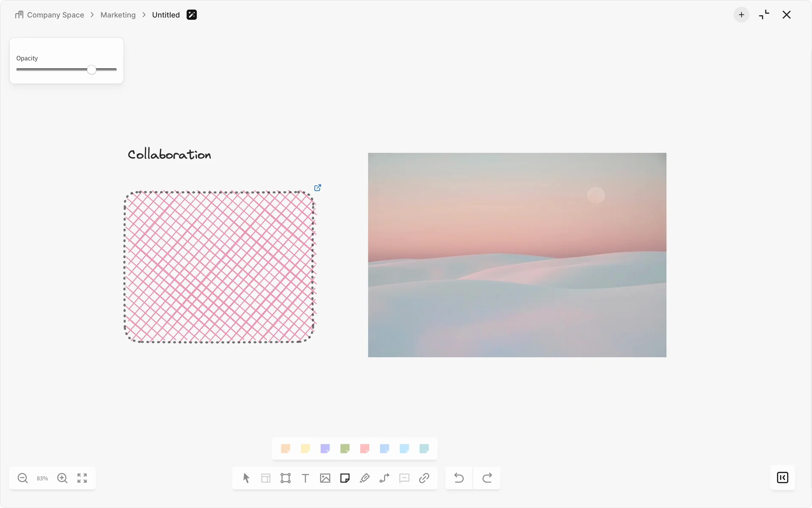812x508 pixels.
Task: Select the sticky note tool
Action: pos(345,478)
